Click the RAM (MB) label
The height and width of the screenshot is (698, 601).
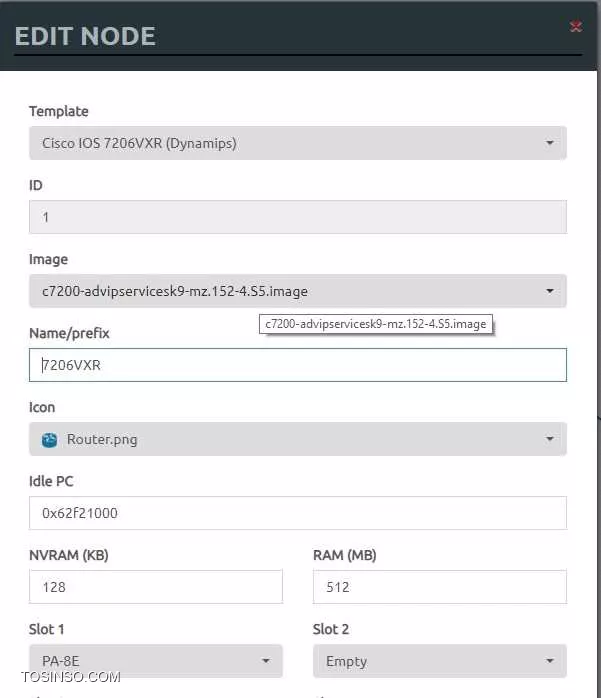pyautogui.click(x=345, y=555)
